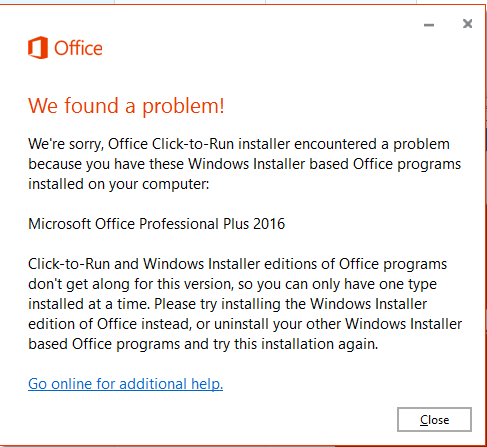The width and height of the screenshot is (487, 447).
Task: Click the line starting 'don't get along'
Action: (x=232, y=284)
